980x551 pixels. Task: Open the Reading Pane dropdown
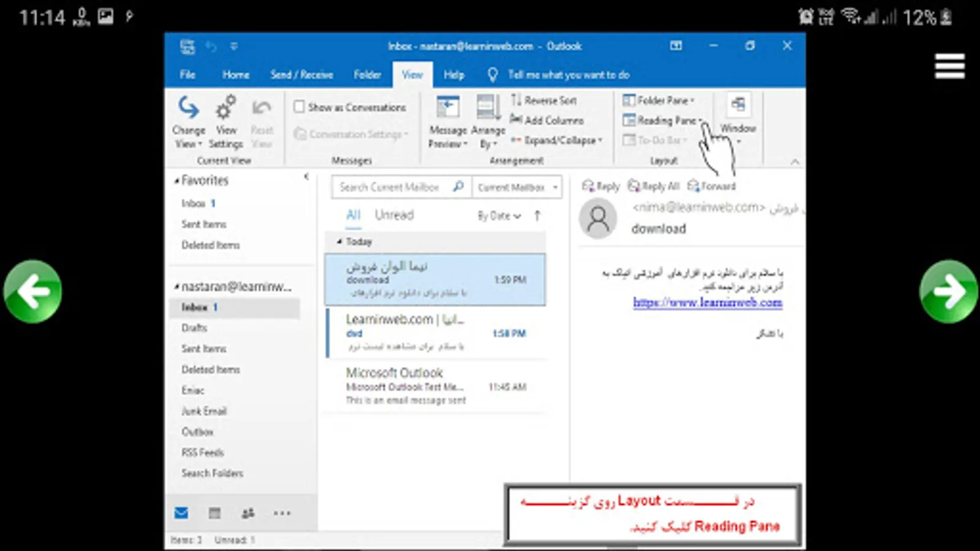click(662, 121)
